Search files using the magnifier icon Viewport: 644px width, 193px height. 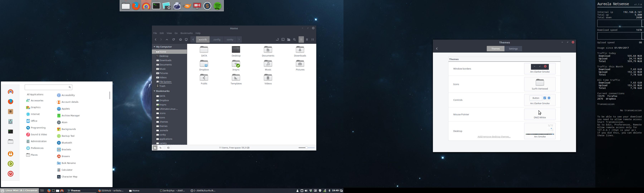294,40
